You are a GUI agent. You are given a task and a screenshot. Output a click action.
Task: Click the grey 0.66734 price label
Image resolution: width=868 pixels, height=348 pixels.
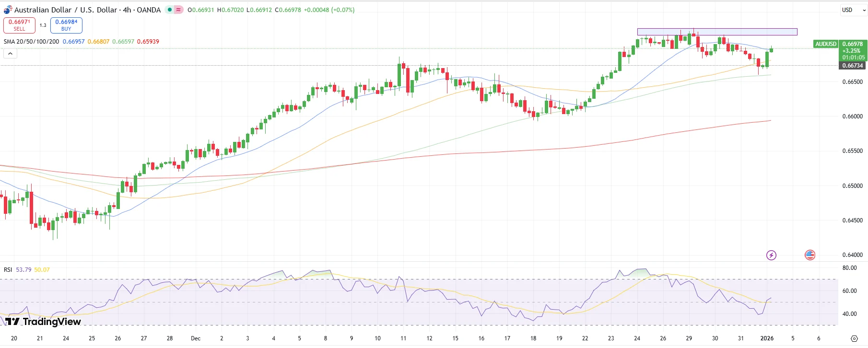tap(853, 66)
